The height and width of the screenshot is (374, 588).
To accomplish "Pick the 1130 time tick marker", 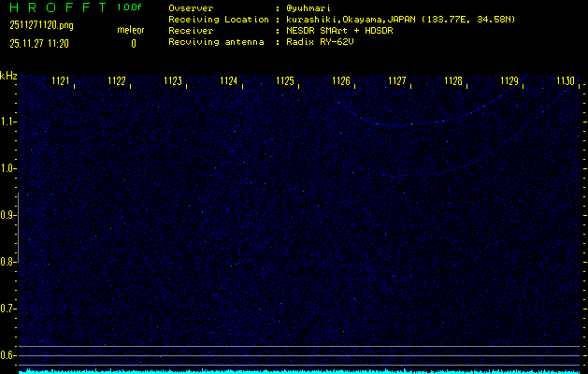I will coord(566,81).
